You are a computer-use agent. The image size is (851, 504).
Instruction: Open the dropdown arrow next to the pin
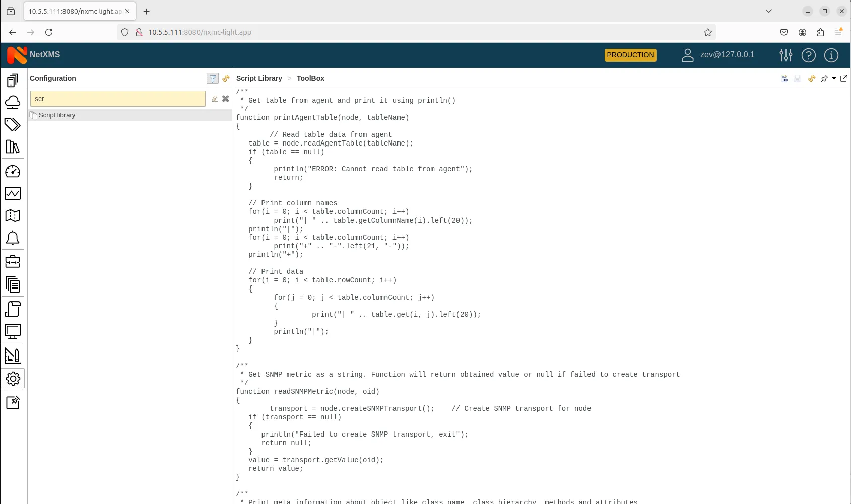coord(833,78)
